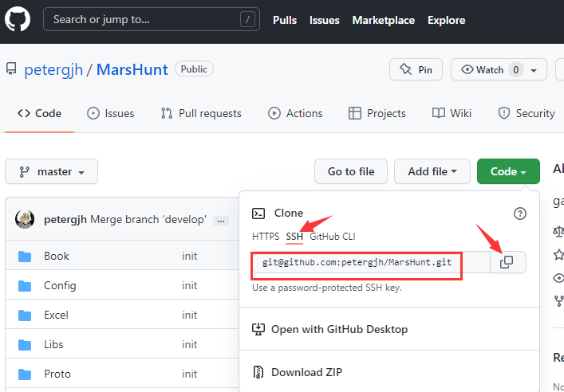
Task: Open the Book folder
Action: [57, 257]
